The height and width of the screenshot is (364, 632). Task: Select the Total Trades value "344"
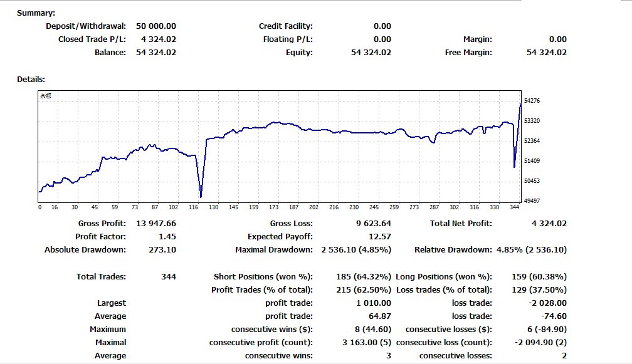pos(169,277)
